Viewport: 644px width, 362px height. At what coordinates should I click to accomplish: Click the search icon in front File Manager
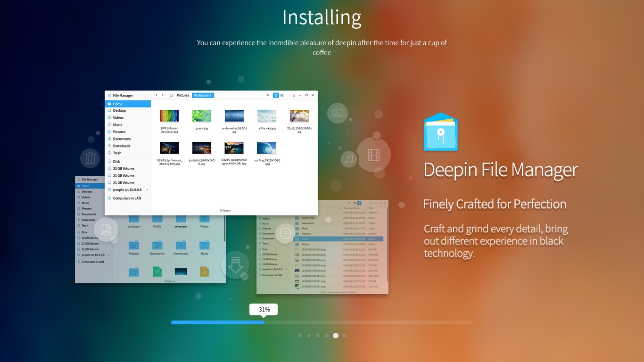pyautogui.click(x=268, y=95)
